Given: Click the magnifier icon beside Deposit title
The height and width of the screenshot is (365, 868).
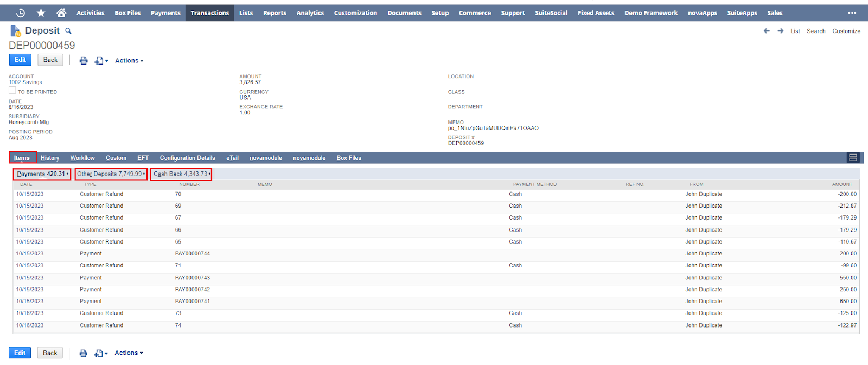Looking at the screenshot, I should click(x=68, y=31).
